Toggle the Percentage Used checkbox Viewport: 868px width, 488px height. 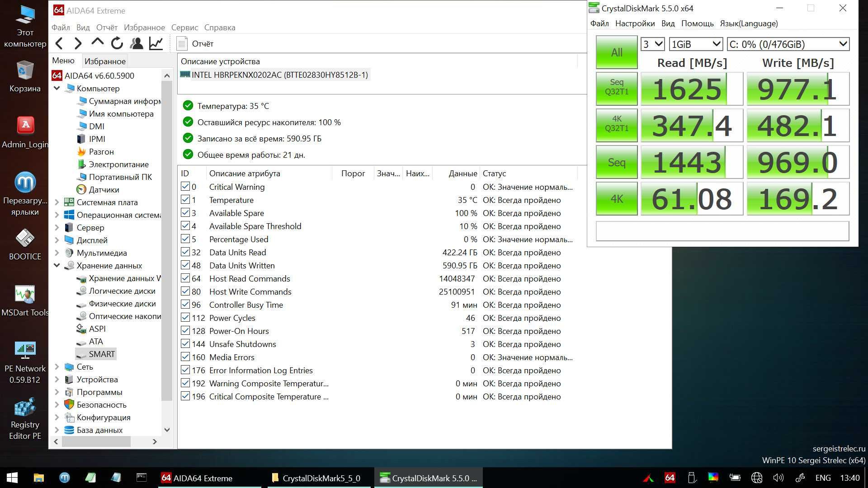click(185, 239)
